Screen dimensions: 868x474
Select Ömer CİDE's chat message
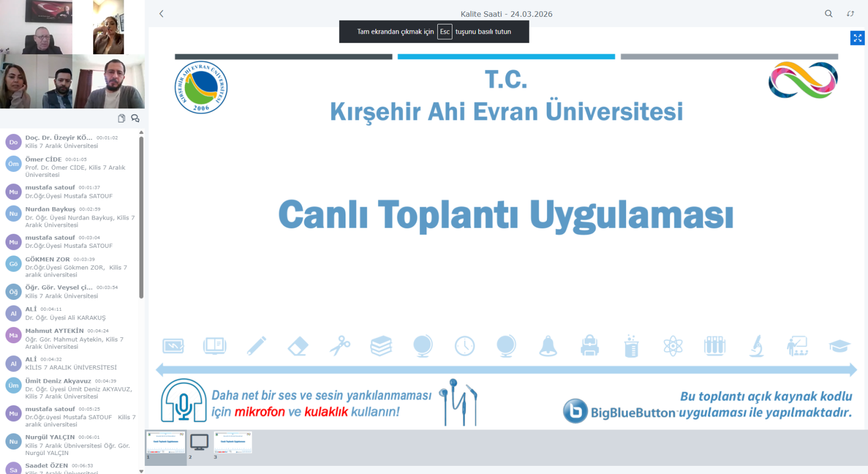(76, 167)
